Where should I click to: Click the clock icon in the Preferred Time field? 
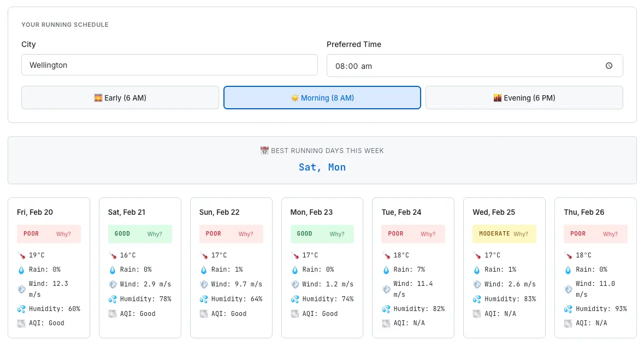(x=609, y=65)
